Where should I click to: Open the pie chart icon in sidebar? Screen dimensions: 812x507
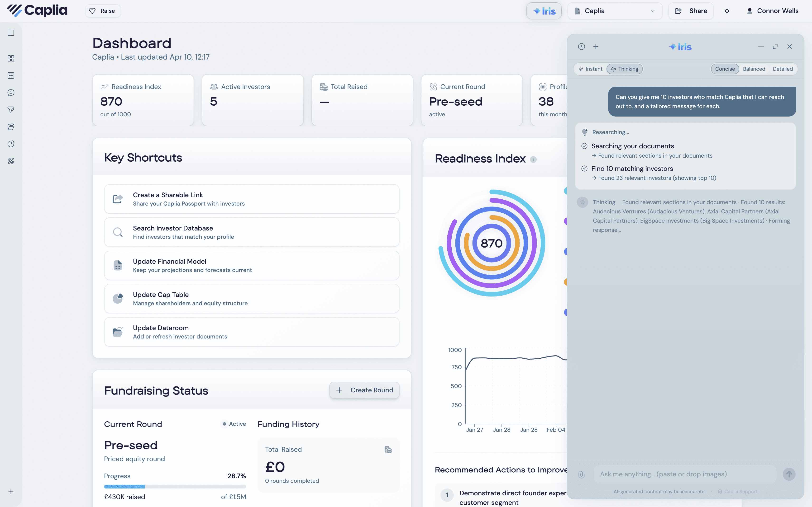tap(11, 144)
